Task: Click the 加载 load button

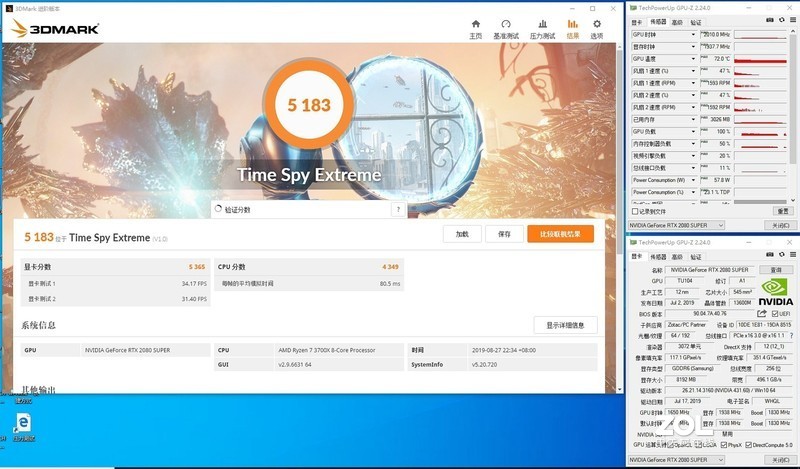Action: (x=462, y=234)
